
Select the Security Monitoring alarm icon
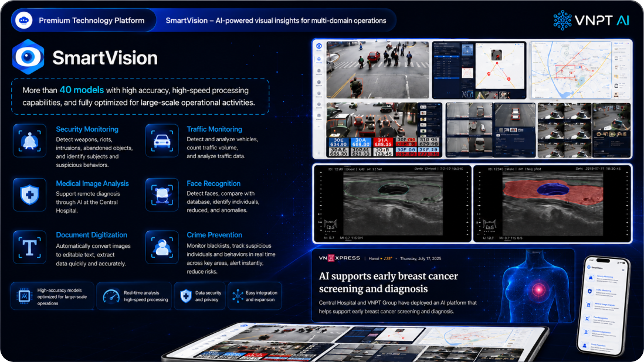29,141
